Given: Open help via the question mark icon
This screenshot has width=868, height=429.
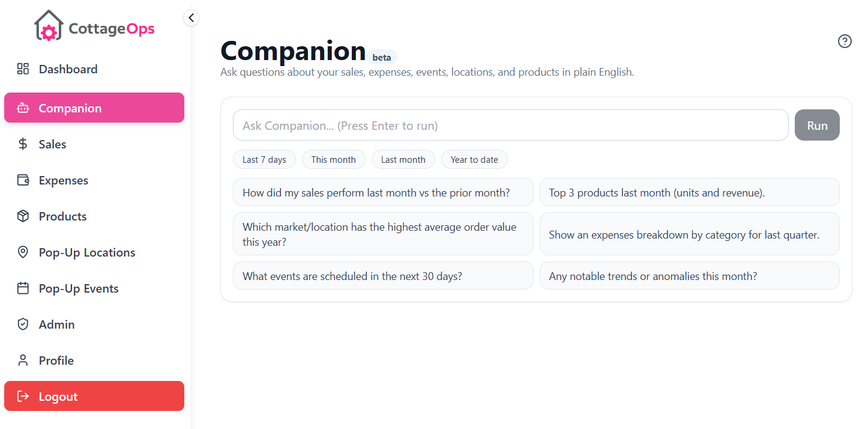Looking at the screenshot, I should click(845, 41).
